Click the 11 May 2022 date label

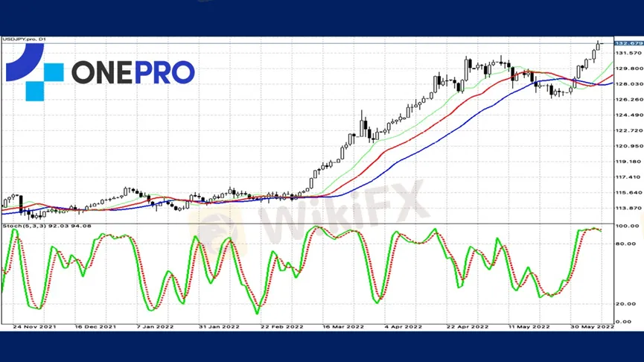529,327
